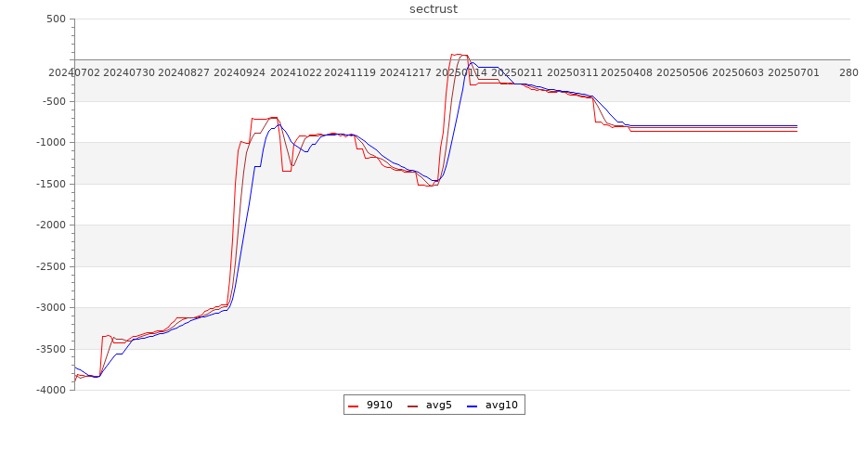Viewport: 868px width, 464px height.
Task: Select the 20250603 date label
Action: pyautogui.click(x=738, y=72)
